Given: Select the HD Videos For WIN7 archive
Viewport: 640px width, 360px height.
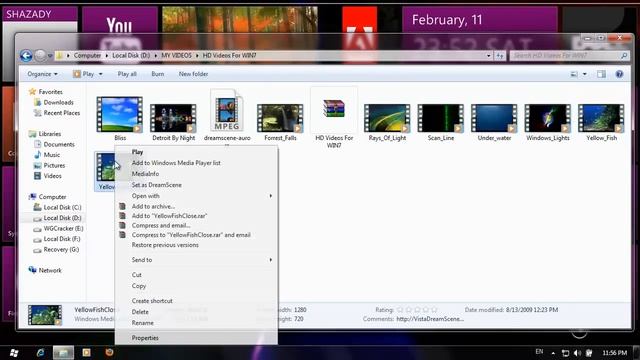Looking at the screenshot, I should pos(334,118).
